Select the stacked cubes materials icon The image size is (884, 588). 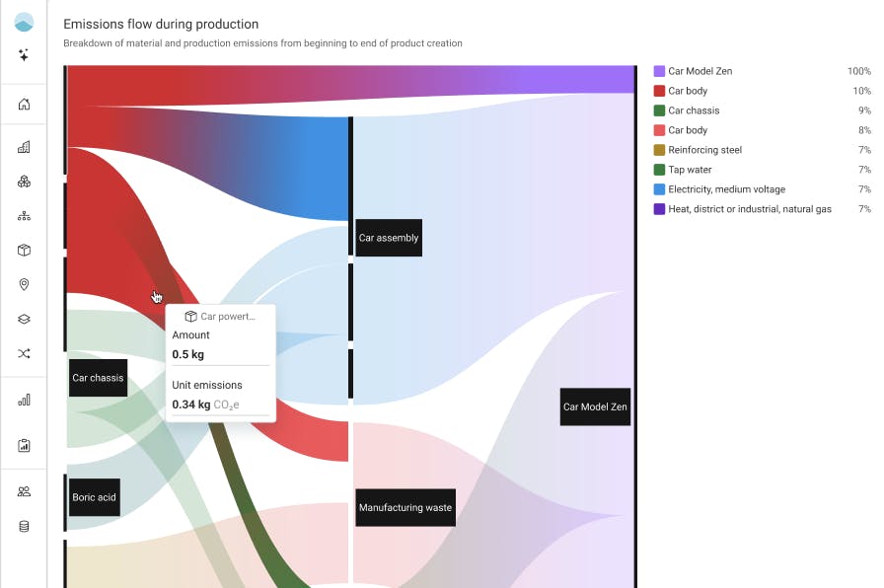[24, 182]
